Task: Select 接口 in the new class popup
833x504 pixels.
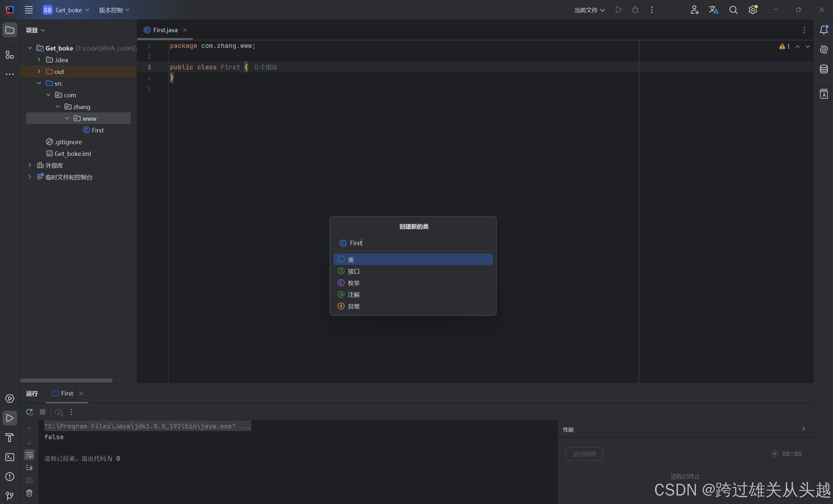Action: point(354,271)
